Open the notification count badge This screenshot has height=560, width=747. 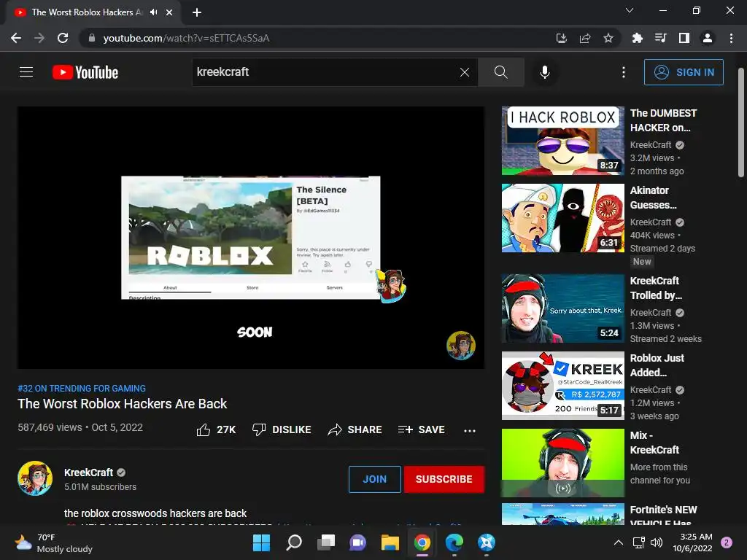[x=727, y=542]
